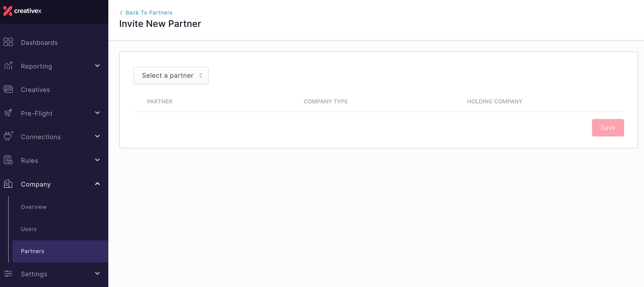The image size is (644, 287).
Task: Go Back To Partners link
Action: [149, 13]
